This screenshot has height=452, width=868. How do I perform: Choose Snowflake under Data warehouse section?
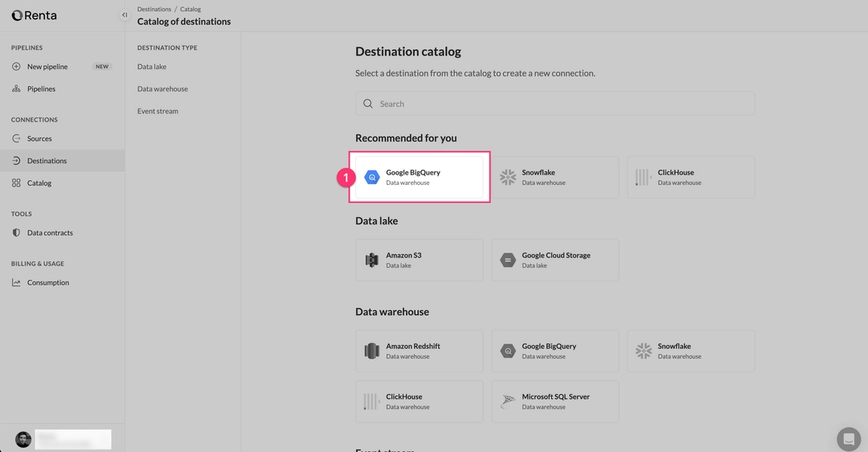(691, 351)
